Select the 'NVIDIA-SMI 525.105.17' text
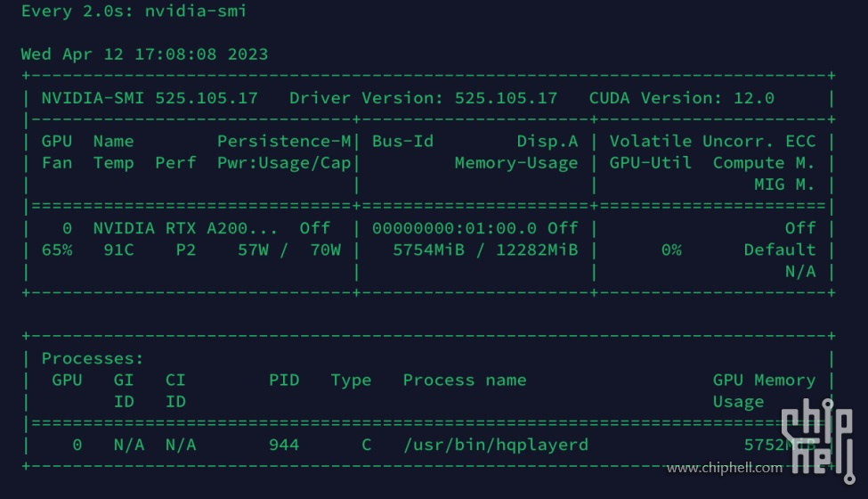This screenshot has width=868, height=499. (x=150, y=98)
